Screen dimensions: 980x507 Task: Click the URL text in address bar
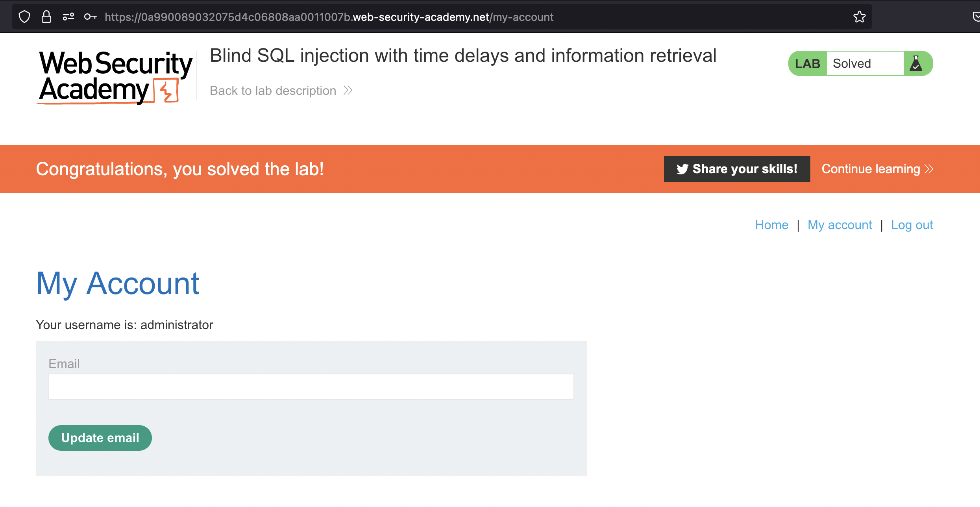click(329, 17)
